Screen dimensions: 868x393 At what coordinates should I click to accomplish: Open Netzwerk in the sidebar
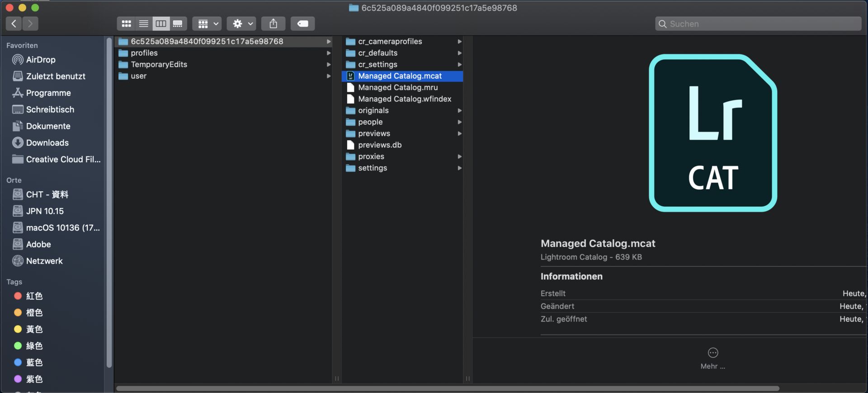click(x=44, y=261)
